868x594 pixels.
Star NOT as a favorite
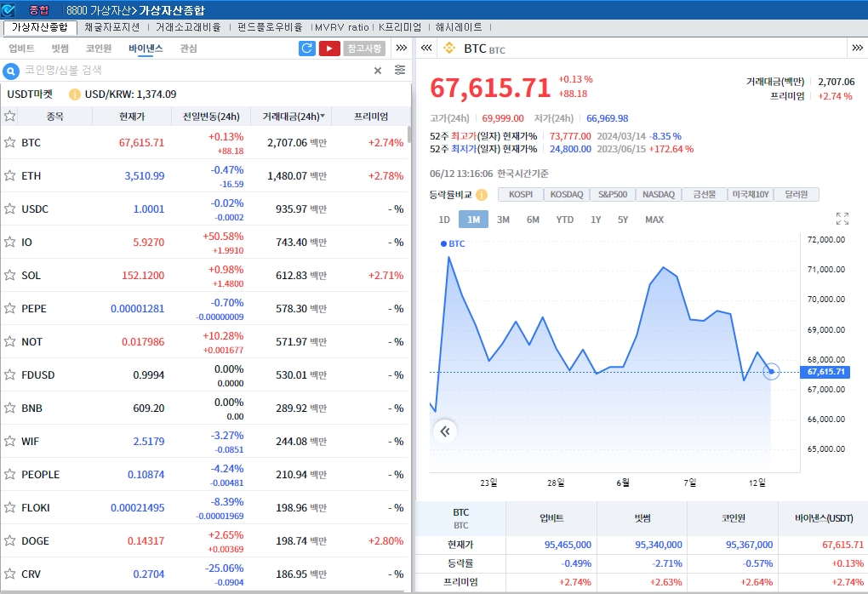click(10, 341)
